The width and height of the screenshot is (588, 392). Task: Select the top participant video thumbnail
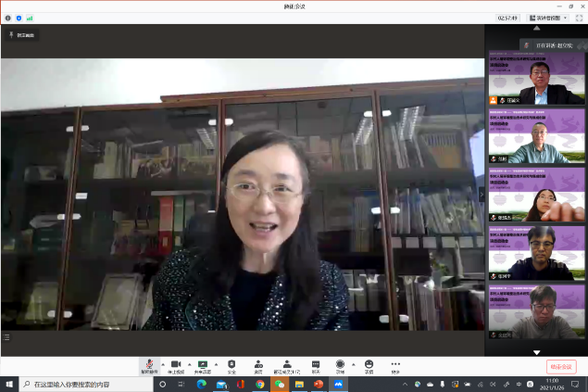(536, 81)
